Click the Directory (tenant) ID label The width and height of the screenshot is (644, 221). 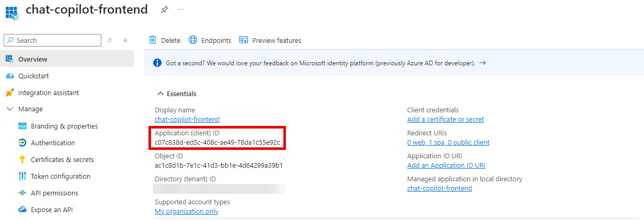pos(185,179)
